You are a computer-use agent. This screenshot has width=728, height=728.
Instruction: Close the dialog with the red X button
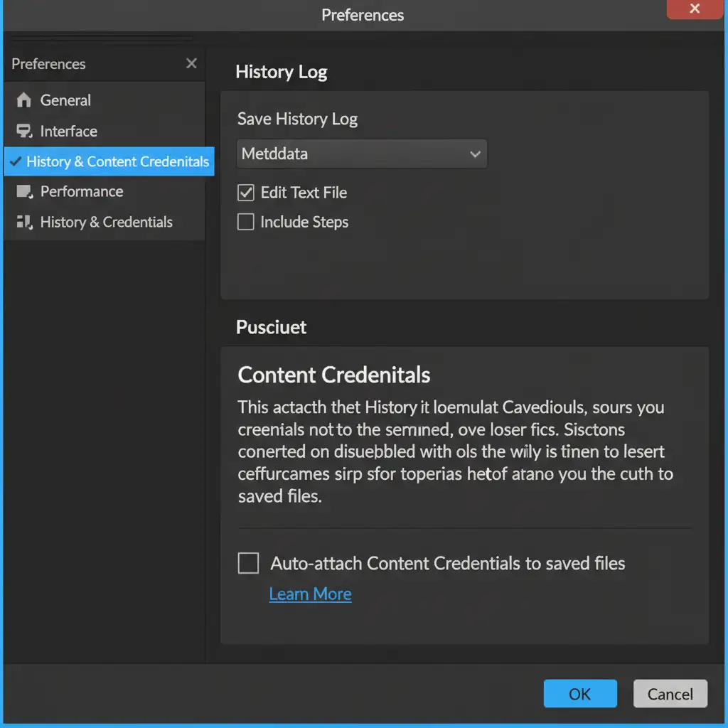[695, 9]
